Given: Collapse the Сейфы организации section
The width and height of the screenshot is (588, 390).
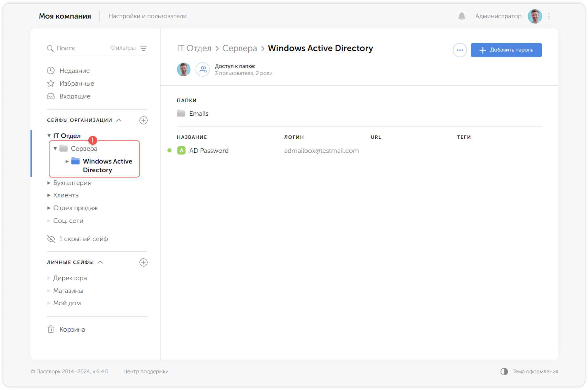Looking at the screenshot, I should pyautogui.click(x=119, y=120).
